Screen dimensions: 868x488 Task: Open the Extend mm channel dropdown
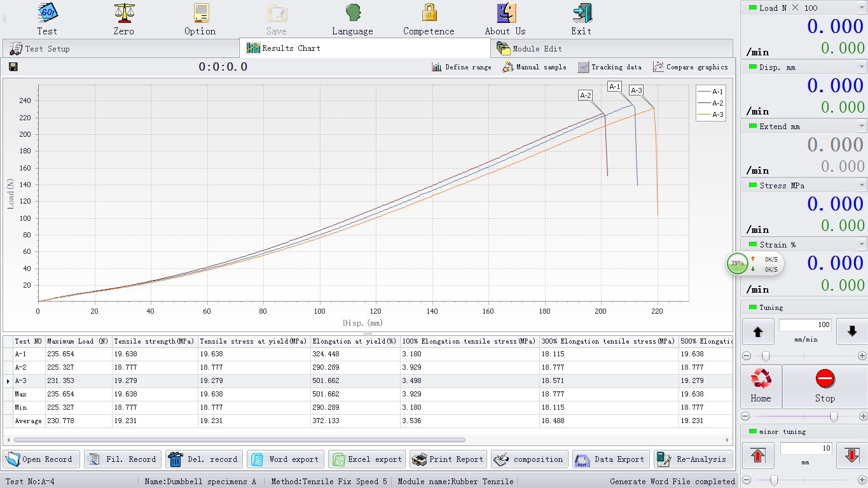862,126
